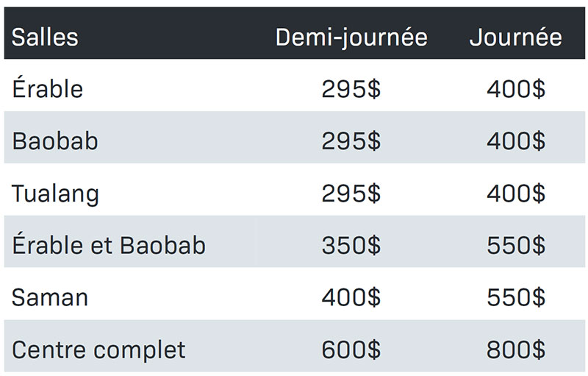Select the Érable room row label
The image size is (588, 376).
click(48, 87)
